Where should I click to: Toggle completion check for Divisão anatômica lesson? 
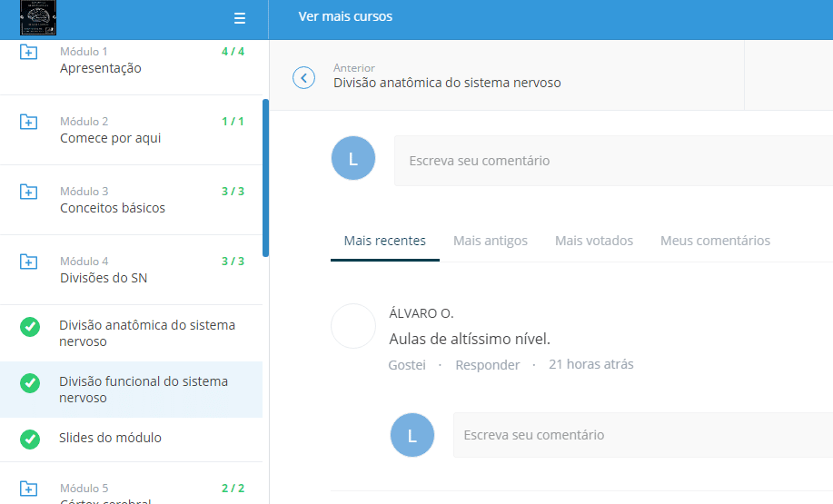[x=30, y=327]
